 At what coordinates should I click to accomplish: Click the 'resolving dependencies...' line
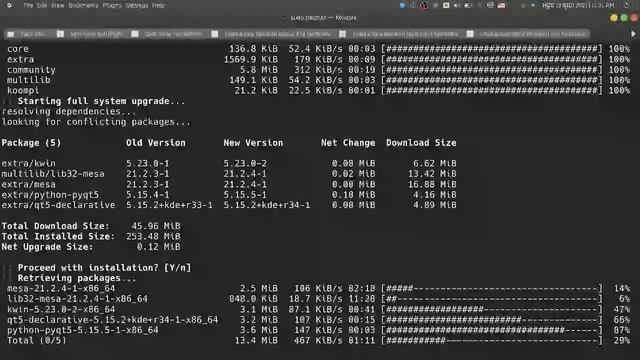pos(69,111)
